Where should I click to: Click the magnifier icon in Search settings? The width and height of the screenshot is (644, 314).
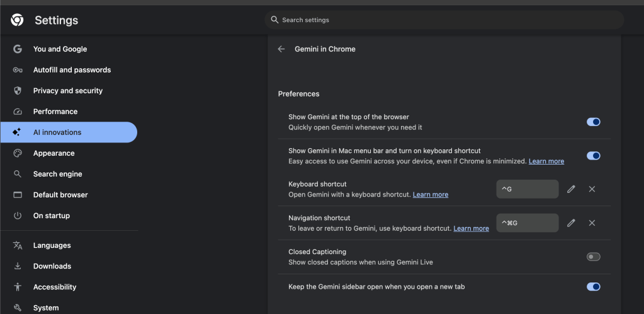[x=274, y=20]
